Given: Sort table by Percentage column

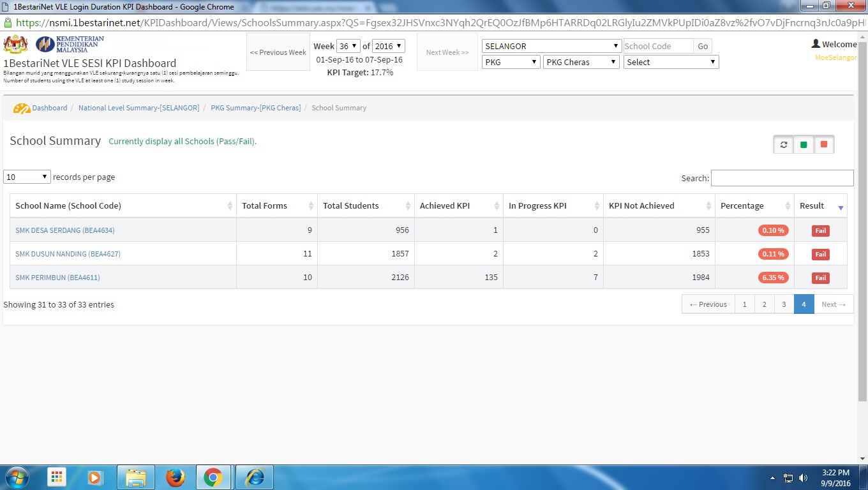Looking at the screenshot, I should click(754, 206).
